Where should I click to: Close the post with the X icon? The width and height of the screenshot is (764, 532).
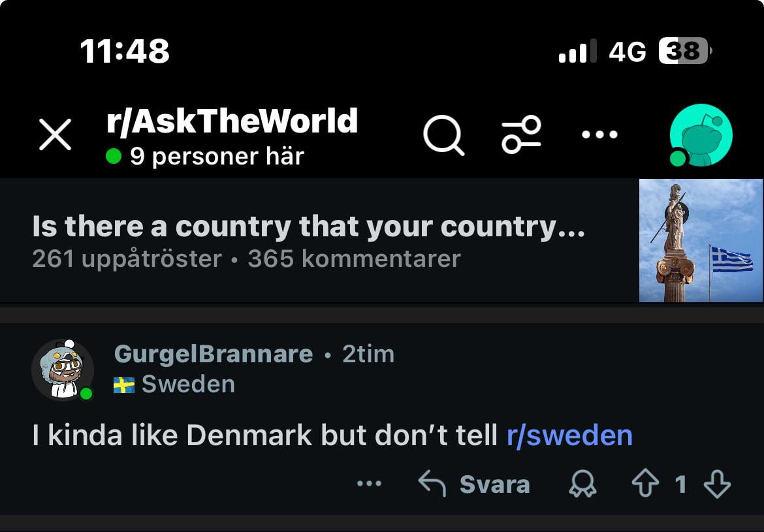[56, 136]
